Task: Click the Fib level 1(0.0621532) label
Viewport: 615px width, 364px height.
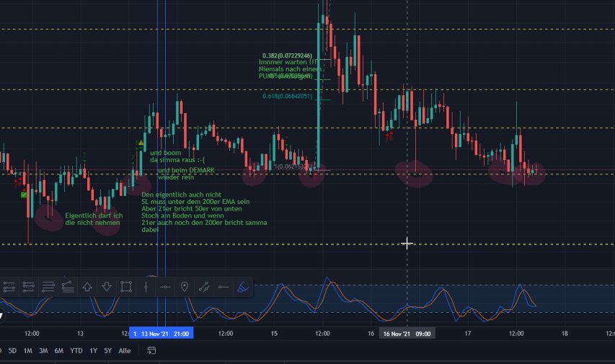Action: 292,167
